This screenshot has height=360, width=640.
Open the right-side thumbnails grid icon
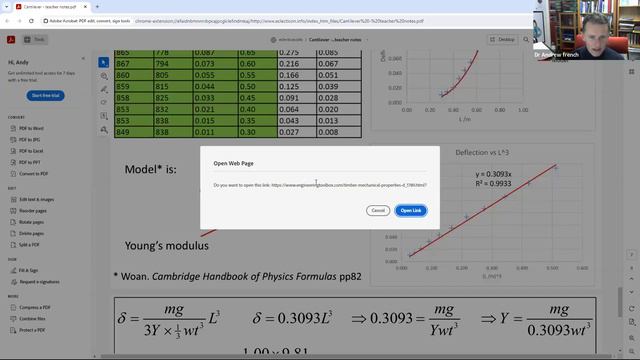click(631, 71)
